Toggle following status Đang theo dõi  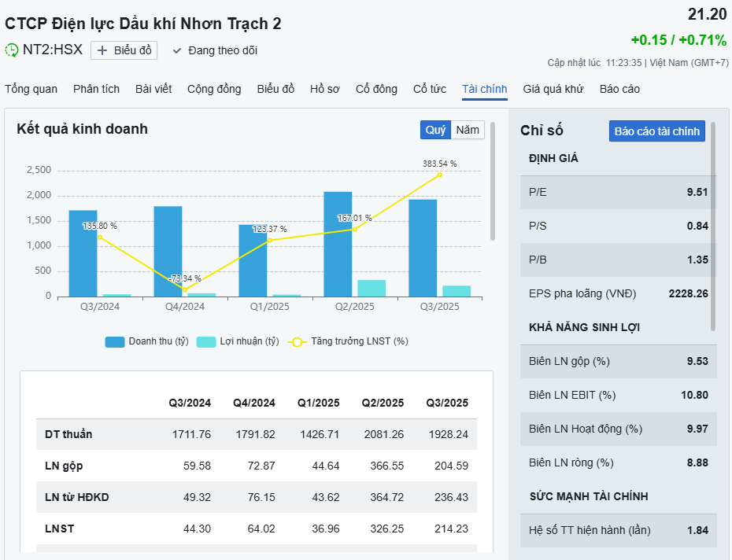[x=222, y=50]
